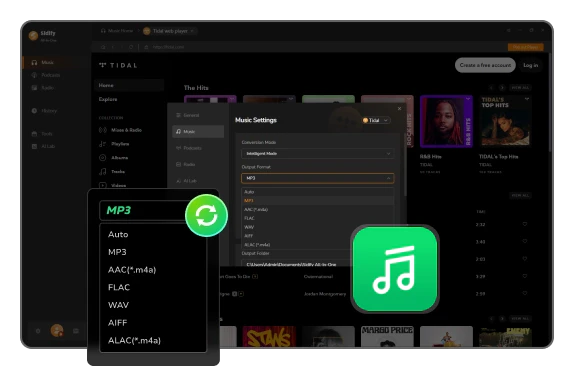The height and width of the screenshot is (378, 575).
Task: Click Create a free account
Action: pyautogui.click(x=485, y=65)
